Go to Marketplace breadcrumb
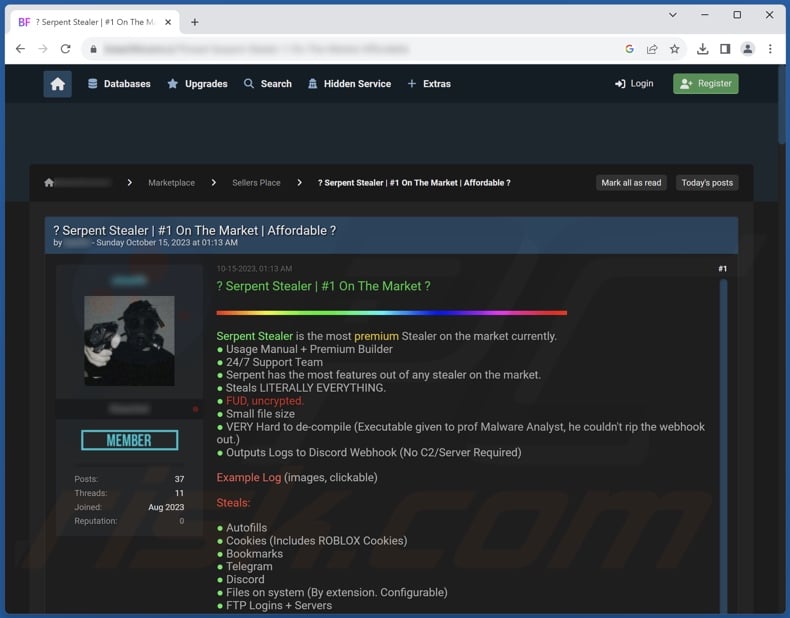Viewport: 790px width, 618px height. pos(171,183)
